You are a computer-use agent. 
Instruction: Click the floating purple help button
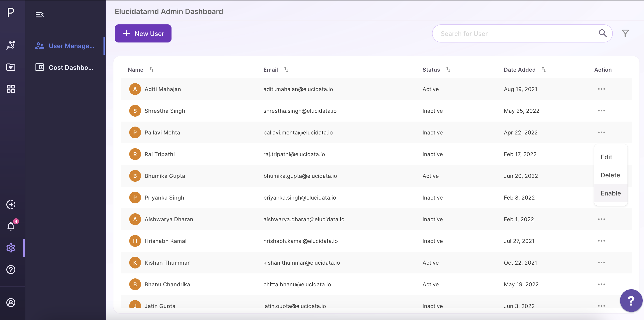(x=631, y=301)
